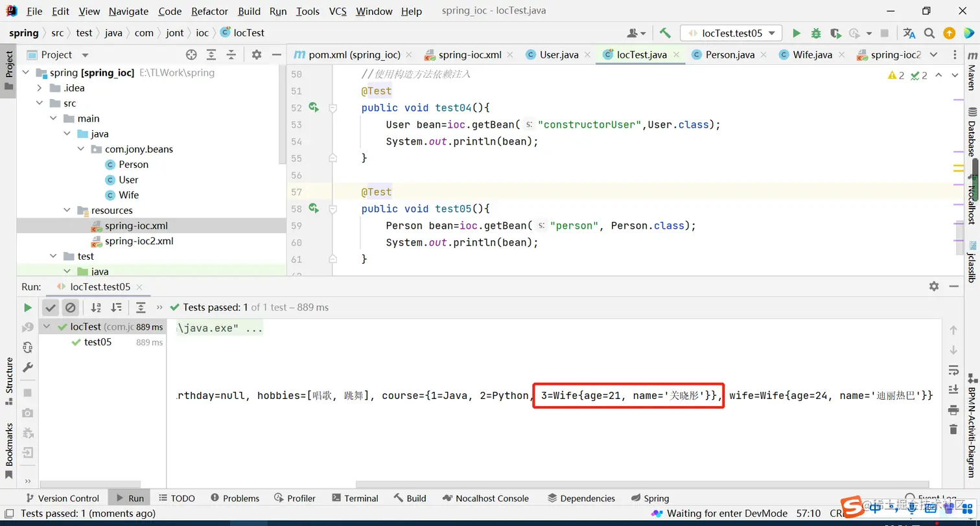The image size is (980, 526).
Task: Clear all console output trash icon
Action: click(953, 429)
